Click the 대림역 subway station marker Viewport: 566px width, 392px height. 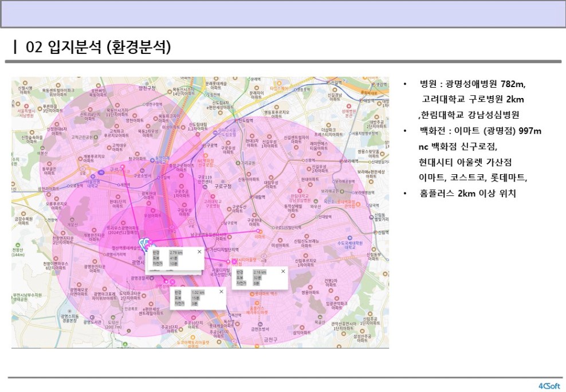click(252, 197)
